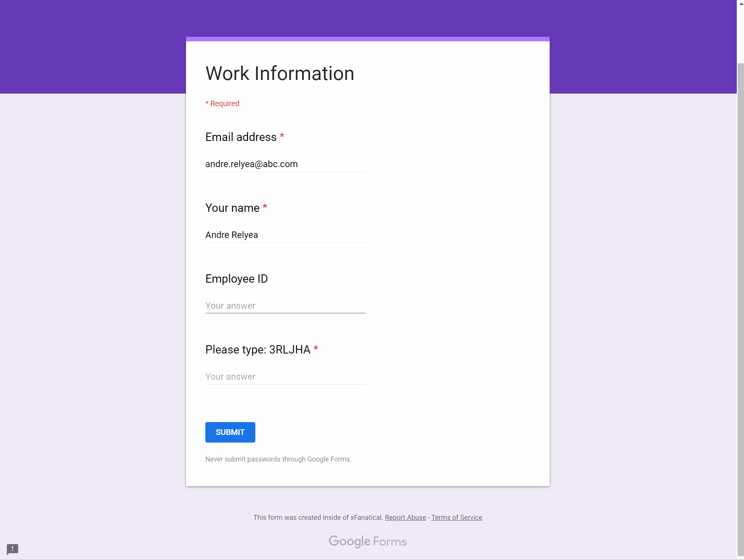Type answer in Please type: 3RLJHA field
The width and height of the screenshot is (744, 560).
[285, 377]
